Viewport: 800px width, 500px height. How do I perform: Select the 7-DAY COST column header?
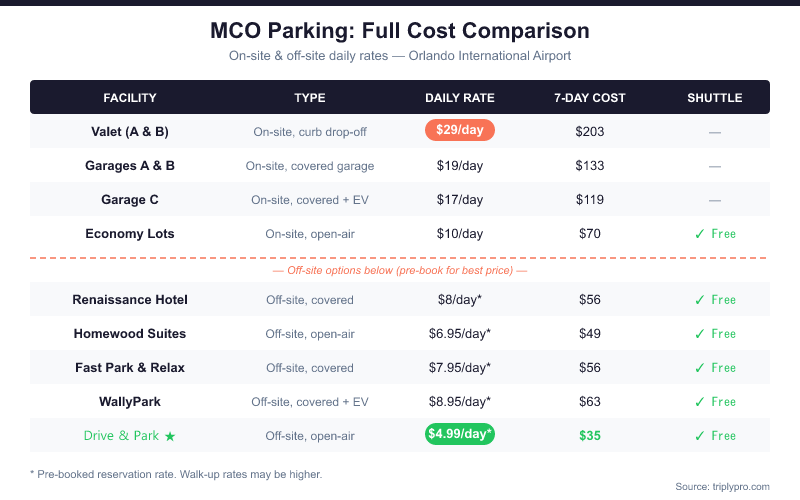590,97
